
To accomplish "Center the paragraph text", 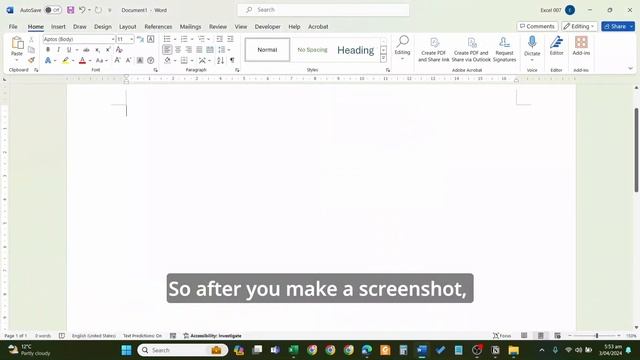I will [x=178, y=50].
